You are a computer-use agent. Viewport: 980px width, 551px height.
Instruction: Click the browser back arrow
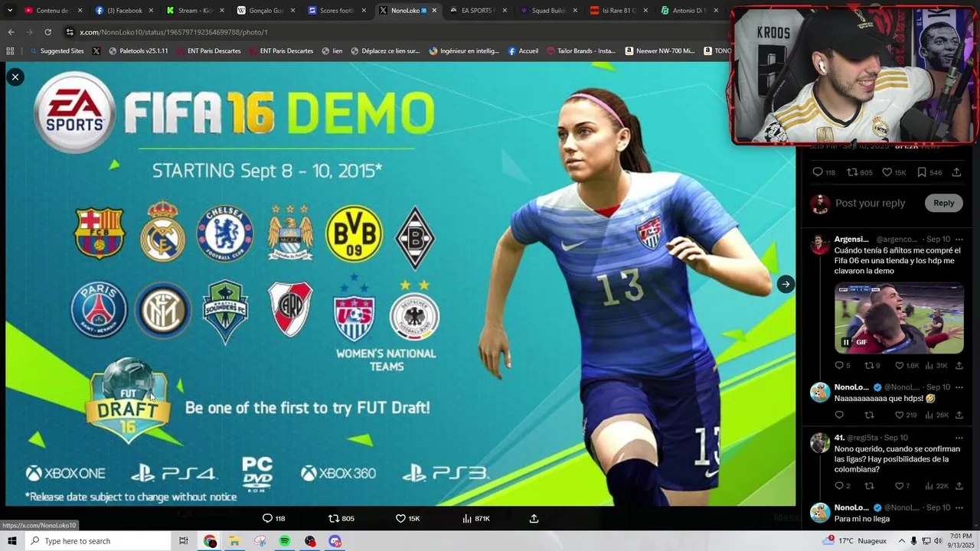tap(11, 32)
